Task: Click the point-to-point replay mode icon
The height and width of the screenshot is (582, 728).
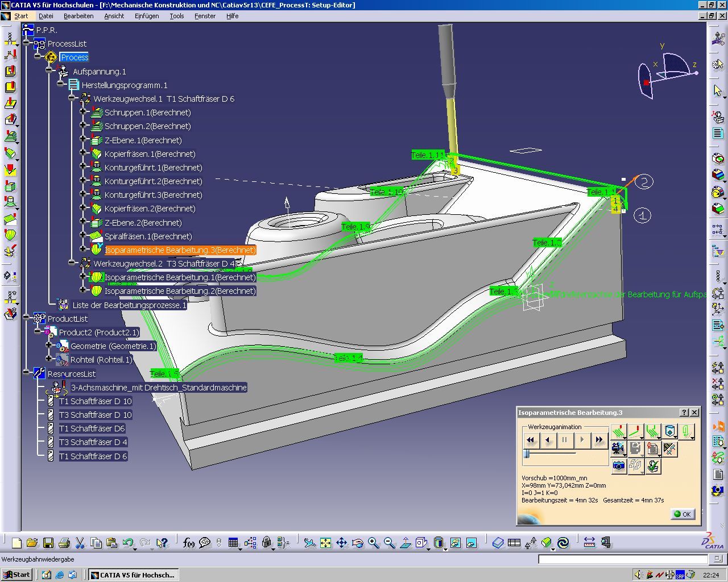Action: (635, 431)
